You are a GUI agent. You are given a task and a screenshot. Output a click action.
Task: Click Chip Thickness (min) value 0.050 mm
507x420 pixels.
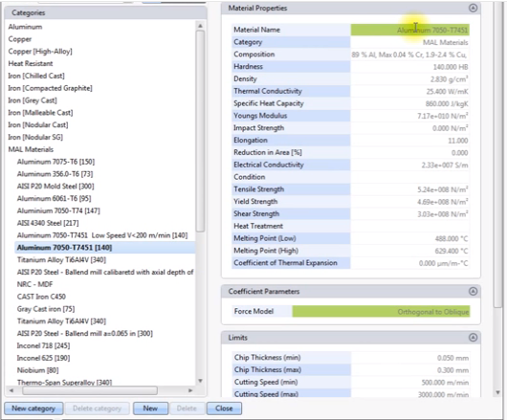(453, 358)
